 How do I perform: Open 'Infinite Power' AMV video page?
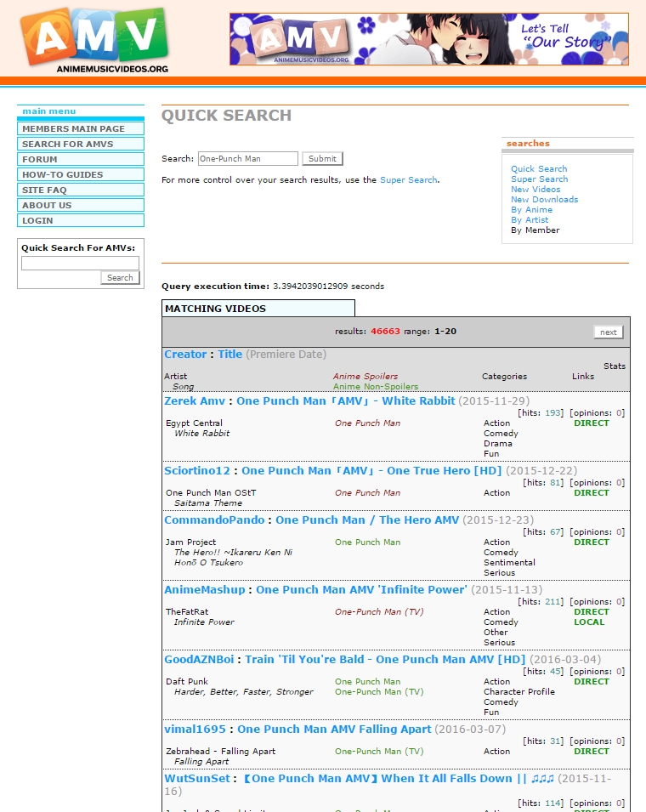click(x=361, y=590)
